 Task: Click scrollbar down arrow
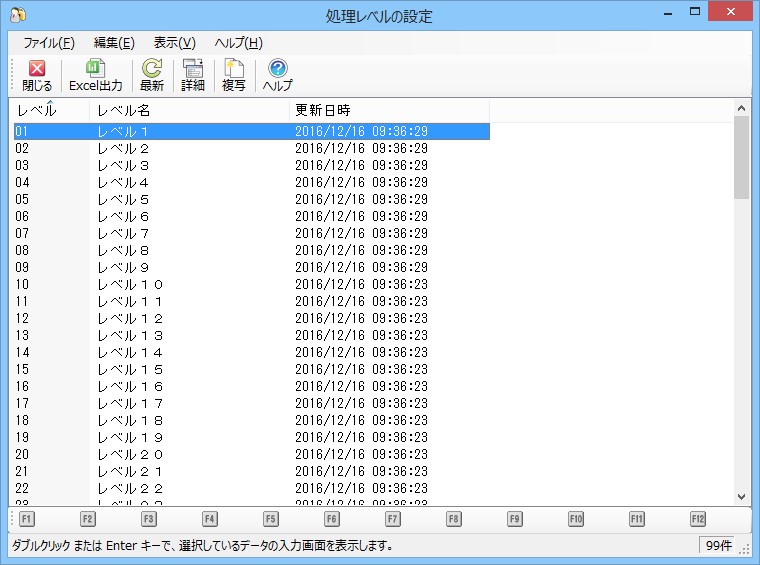coord(741,496)
